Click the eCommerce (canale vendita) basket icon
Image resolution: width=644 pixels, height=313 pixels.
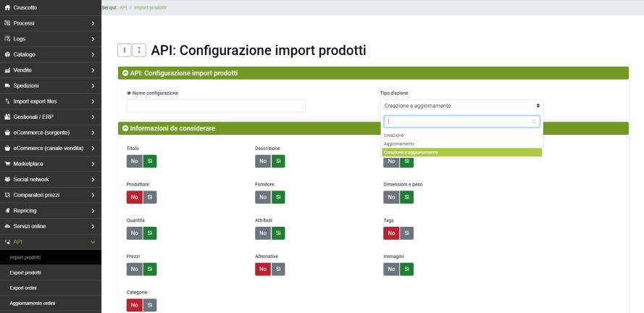(7, 149)
